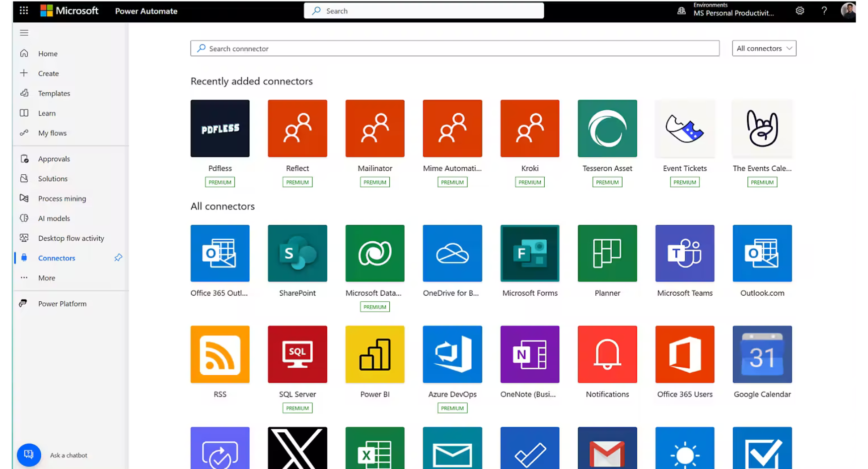
Task: Select the SQL Server connector
Action: (x=297, y=354)
